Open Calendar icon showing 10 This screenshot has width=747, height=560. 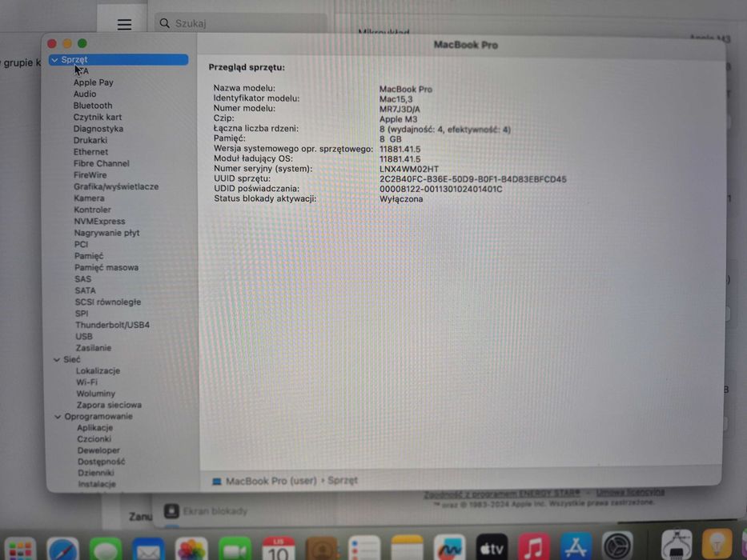[x=278, y=550]
